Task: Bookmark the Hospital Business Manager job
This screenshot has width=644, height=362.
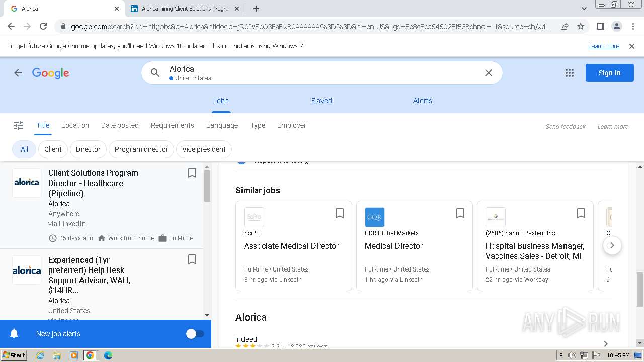Action: [581, 213]
